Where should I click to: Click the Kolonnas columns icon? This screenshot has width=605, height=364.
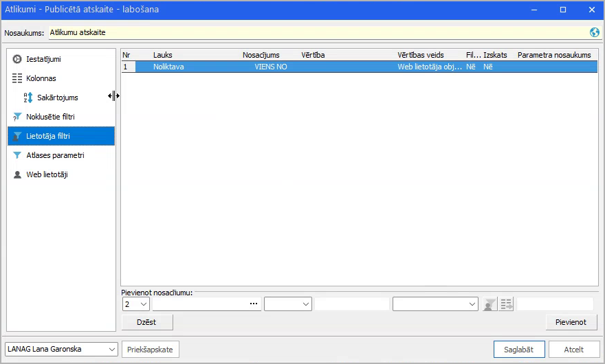point(17,78)
